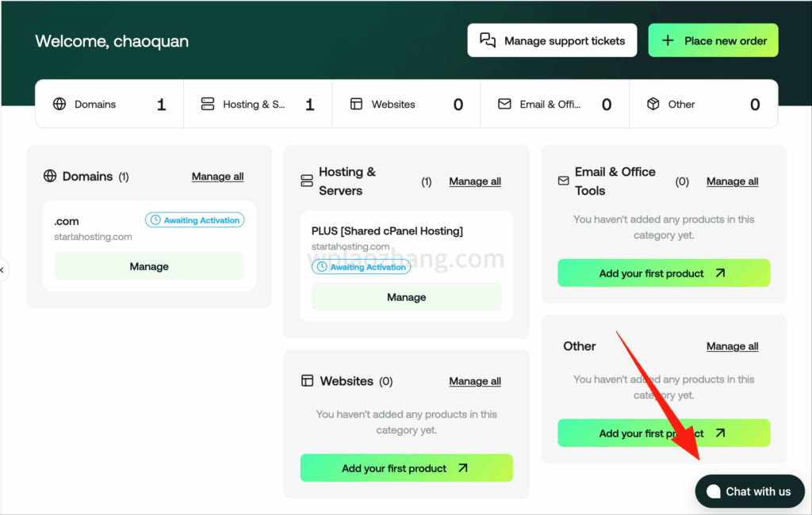
Task: Click the server icon beside Hosting & Servers heading
Action: [x=307, y=181]
